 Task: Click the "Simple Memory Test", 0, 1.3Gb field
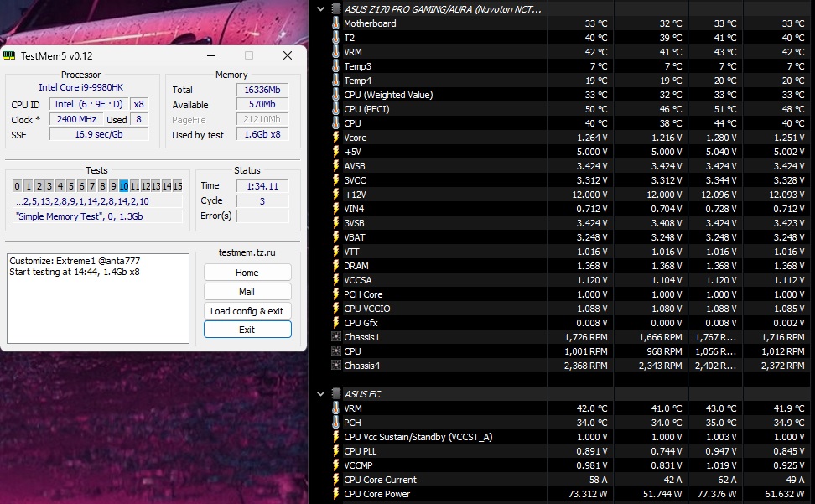(97, 216)
